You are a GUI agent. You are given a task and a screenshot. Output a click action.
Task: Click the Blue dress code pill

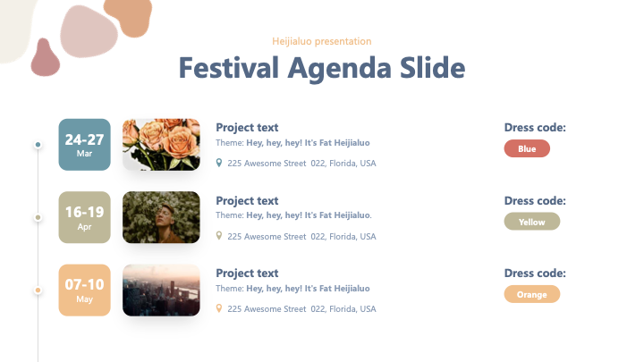click(527, 148)
